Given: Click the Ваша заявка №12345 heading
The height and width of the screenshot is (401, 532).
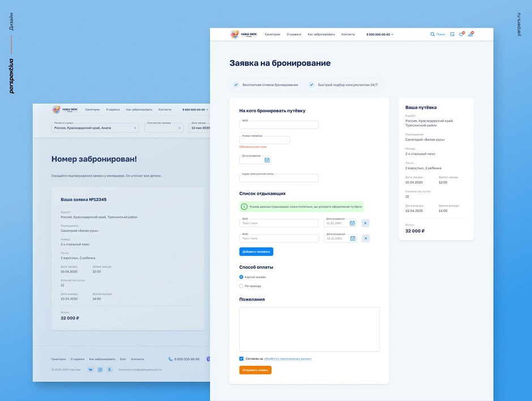Looking at the screenshot, I should click(x=83, y=200).
